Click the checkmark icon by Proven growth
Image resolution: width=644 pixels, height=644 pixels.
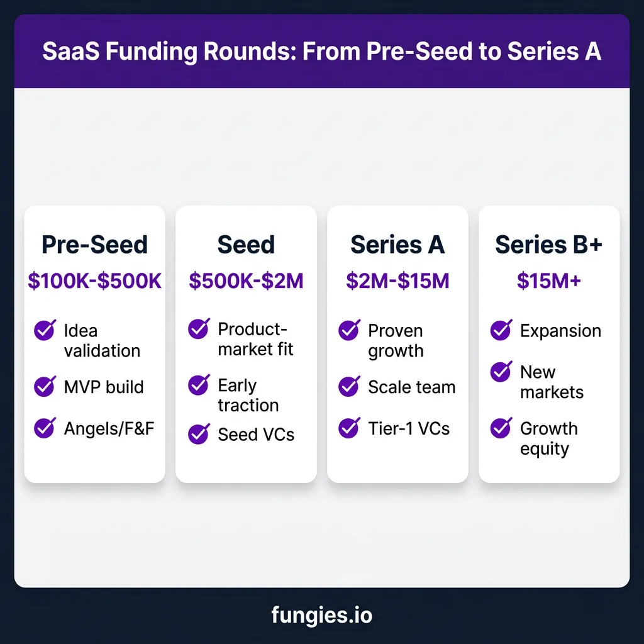click(349, 330)
